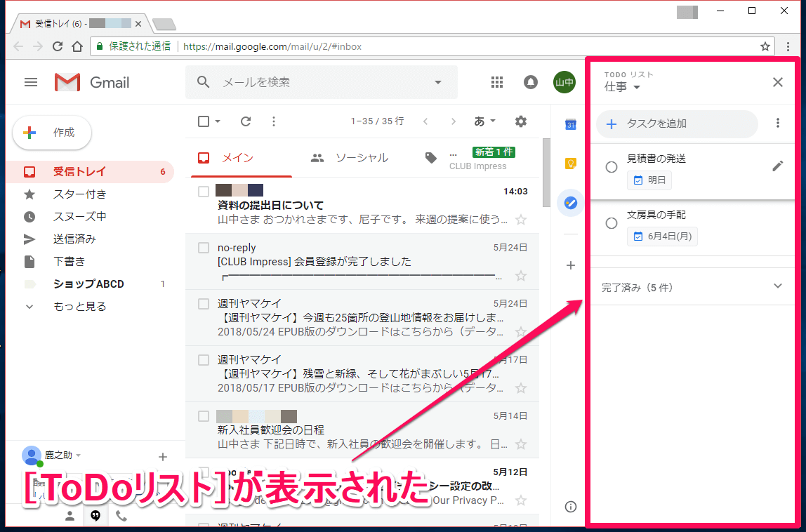Screen dimensions: 806x532
Task: Go to the newer messages page arrow
Action: pos(425,121)
